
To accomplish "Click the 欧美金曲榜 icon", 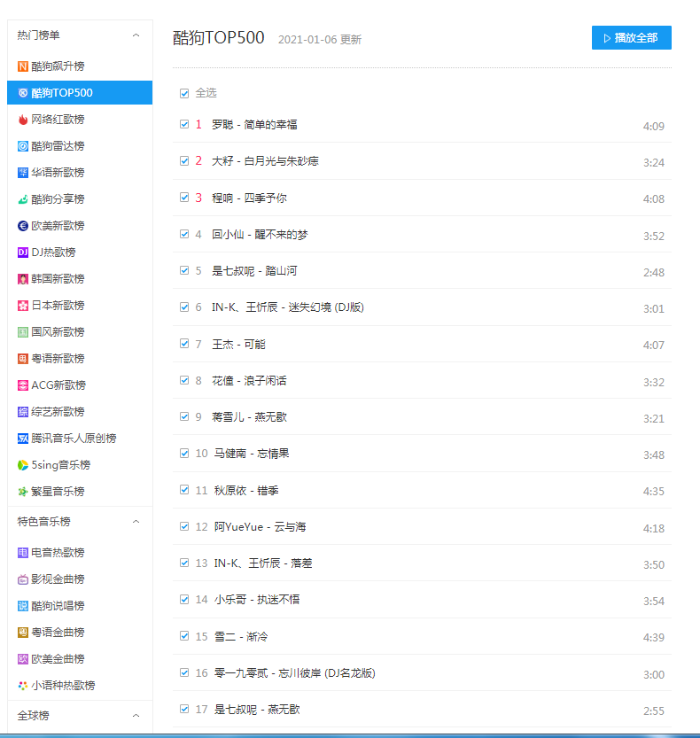I will [23, 659].
